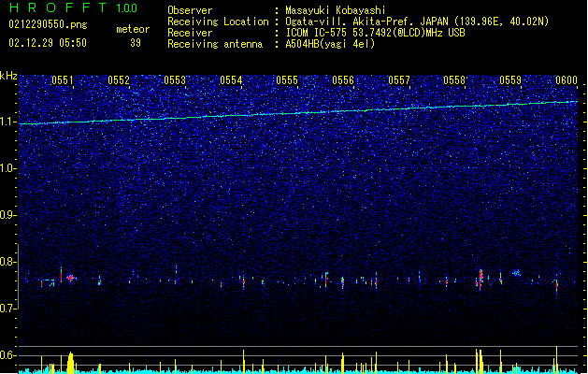
Task: Click the HROFFT 1.00 title text
Action: point(73,7)
